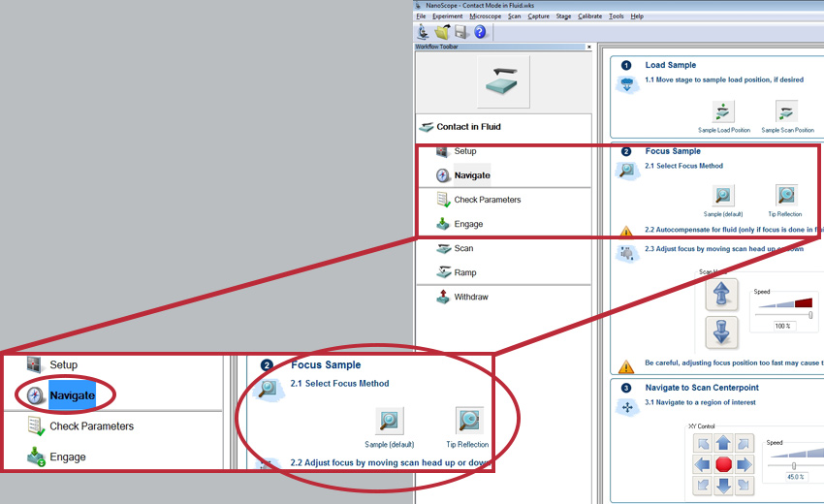Viewport: 824px width, 504px height.
Task: Click the microscope icon in the top toolbar
Action: pyautogui.click(x=424, y=32)
